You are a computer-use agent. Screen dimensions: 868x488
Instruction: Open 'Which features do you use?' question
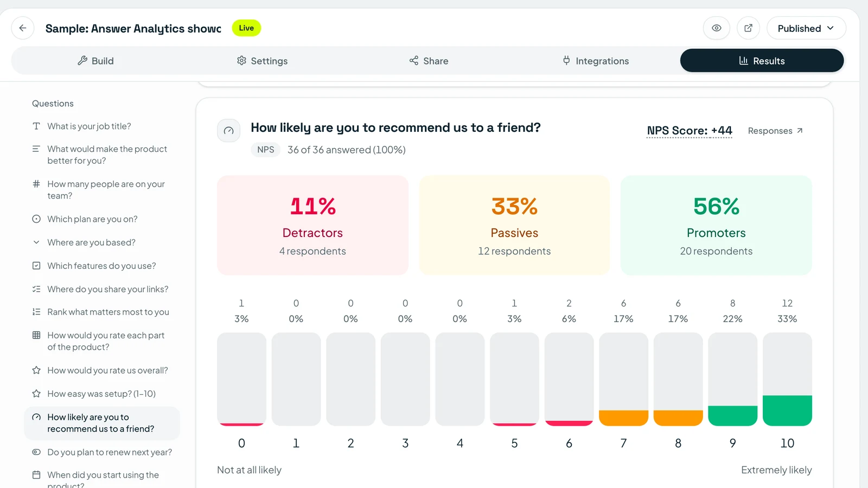[x=101, y=266]
